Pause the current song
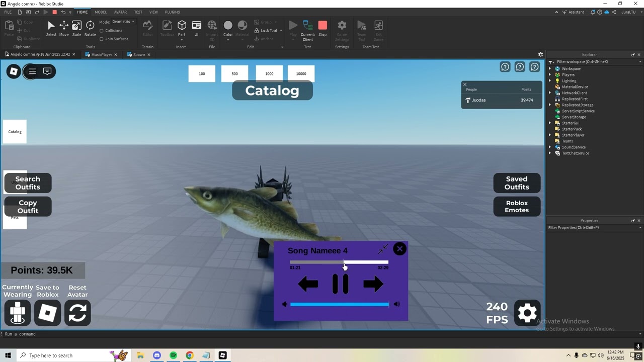Image resolution: width=644 pixels, height=362 pixels. pos(341,284)
